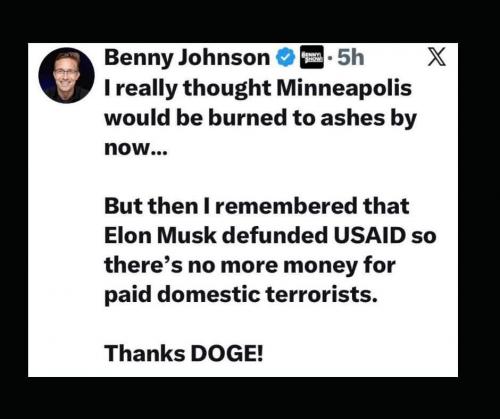500x419 pixels.
Task: Click the "now..." text line
Action: click(x=135, y=148)
